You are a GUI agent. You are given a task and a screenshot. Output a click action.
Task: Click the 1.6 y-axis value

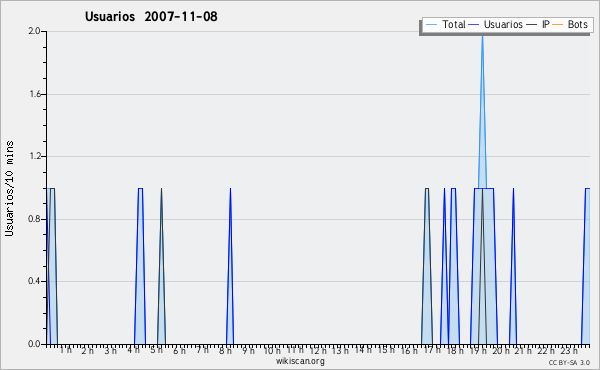point(34,94)
